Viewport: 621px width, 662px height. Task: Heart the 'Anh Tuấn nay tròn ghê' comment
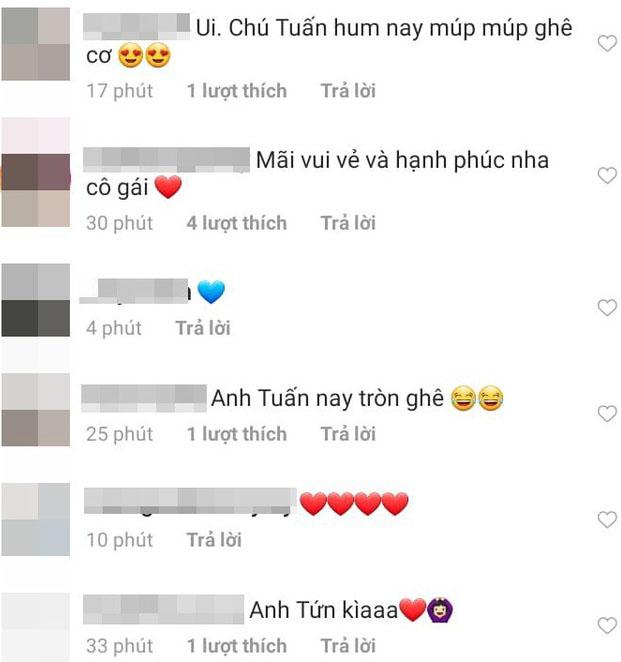coord(607,413)
